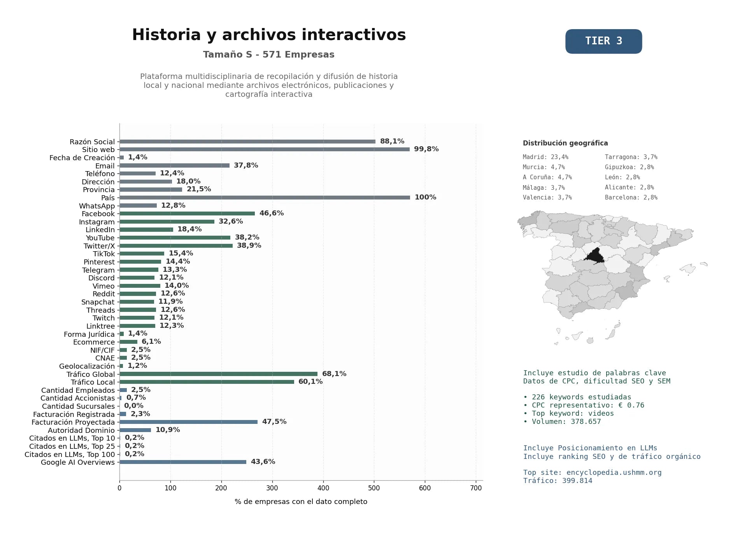
Task: Select the LinkedIn 18,4% value
Action: click(x=189, y=229)
